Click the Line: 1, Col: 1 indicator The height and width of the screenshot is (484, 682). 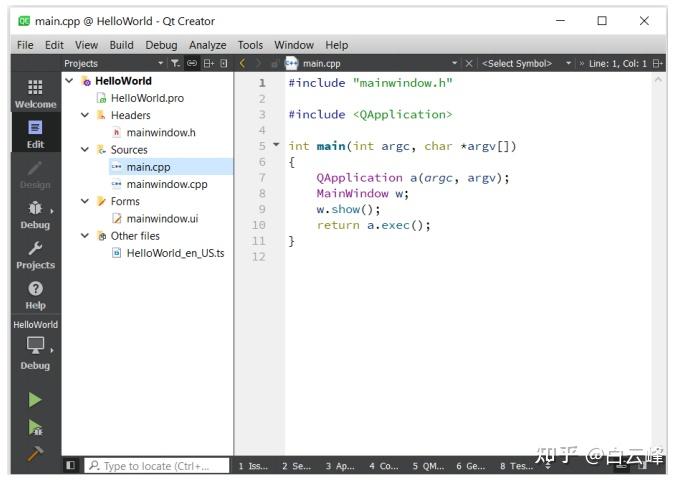(618, 63)
